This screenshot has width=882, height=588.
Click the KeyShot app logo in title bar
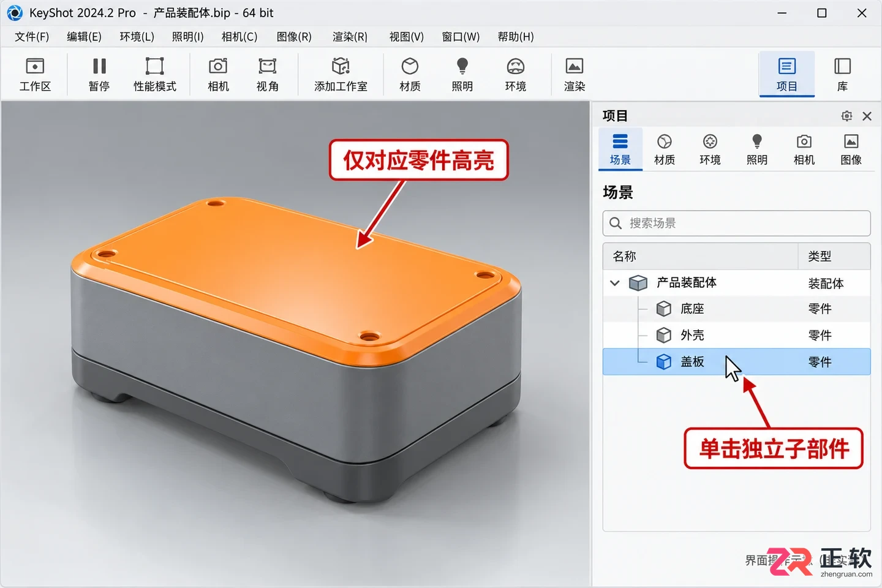tap(15, 13)
